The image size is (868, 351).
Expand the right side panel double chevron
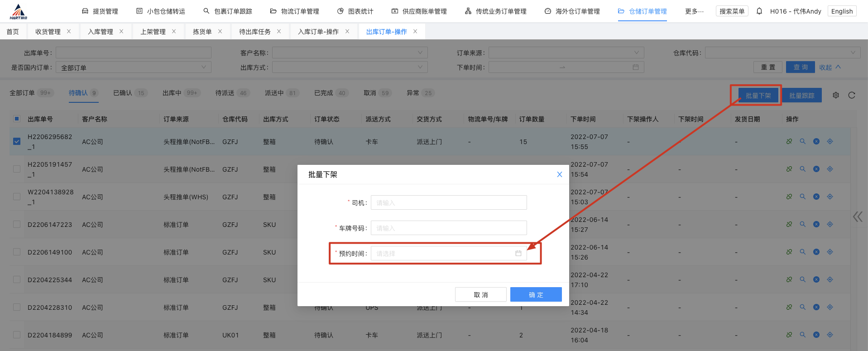click(858, 217)
